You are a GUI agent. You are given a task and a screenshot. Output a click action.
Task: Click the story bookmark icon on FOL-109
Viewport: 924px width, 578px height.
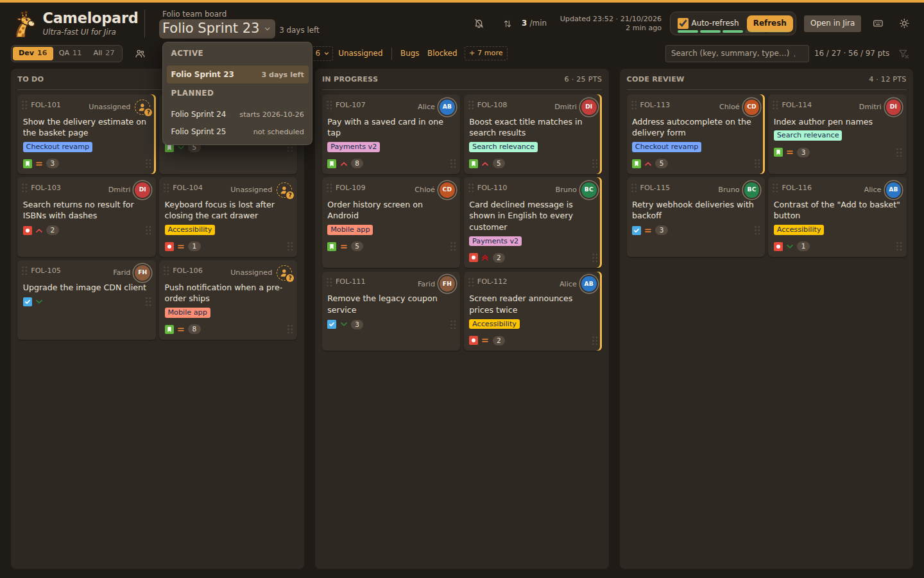[x=332, y=247]
